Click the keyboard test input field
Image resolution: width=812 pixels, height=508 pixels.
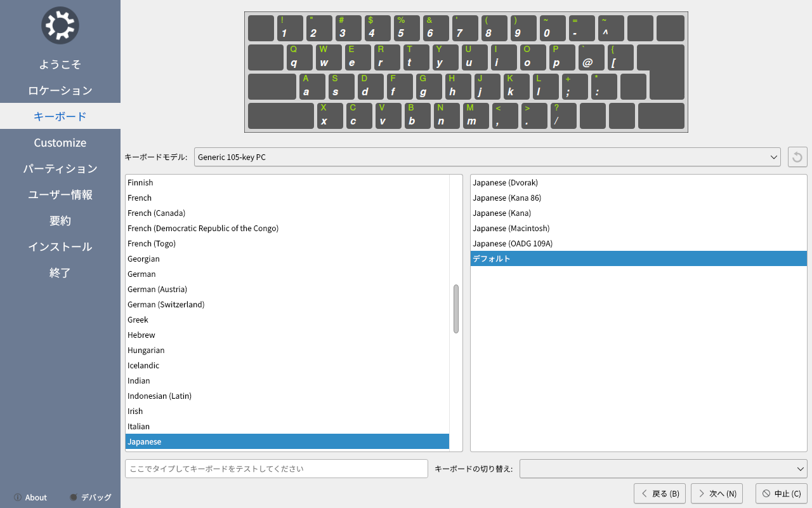click(x=277, y=469)
